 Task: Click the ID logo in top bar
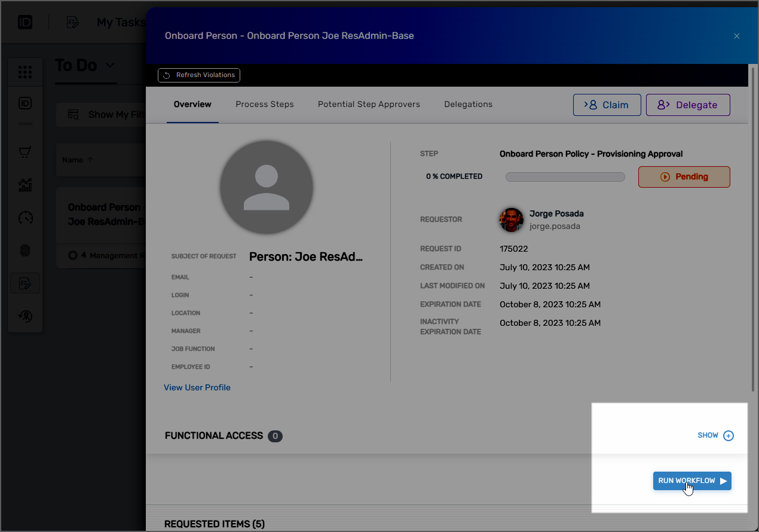pyautogui.click(x=25, y=23)
